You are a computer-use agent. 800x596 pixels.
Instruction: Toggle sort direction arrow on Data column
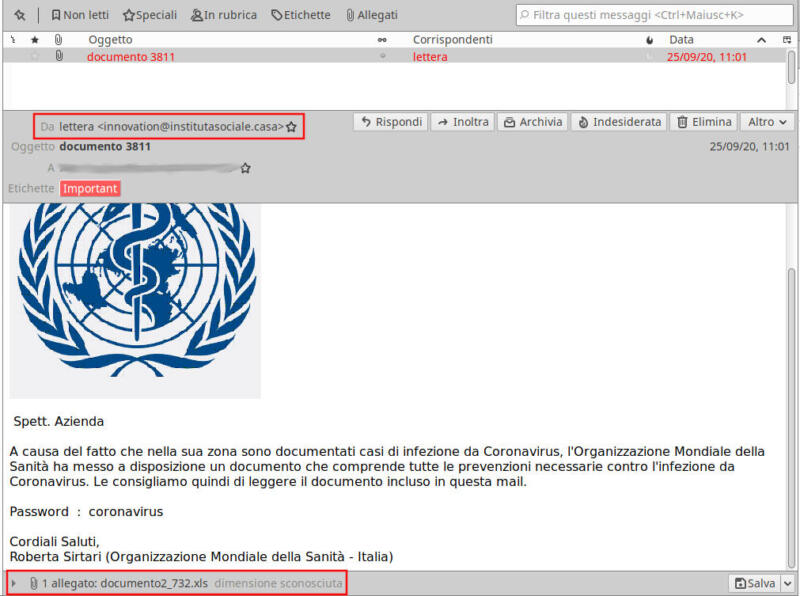point(761,40)
